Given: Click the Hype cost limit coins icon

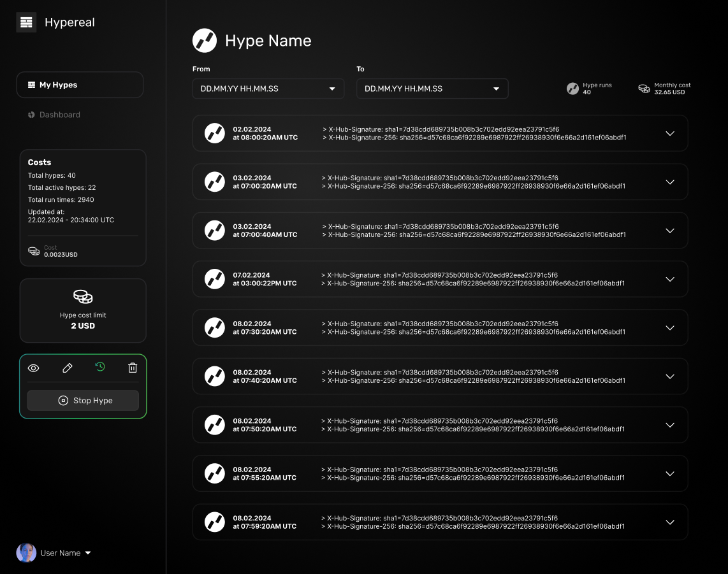Looking at the screenshot, I should pyautogui.click(x=83, y=297).
